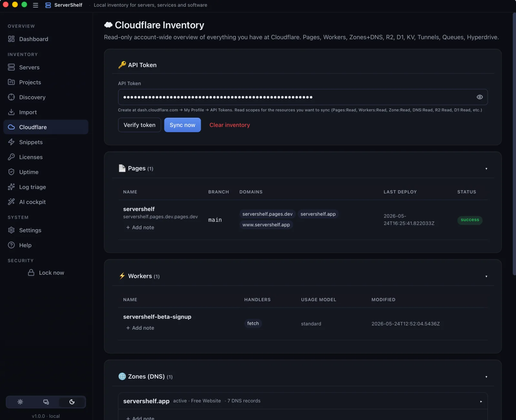Click the Workers lightning bolt icon
The width and height of the screenshot is (516, 420).
(x=122, y=276)
